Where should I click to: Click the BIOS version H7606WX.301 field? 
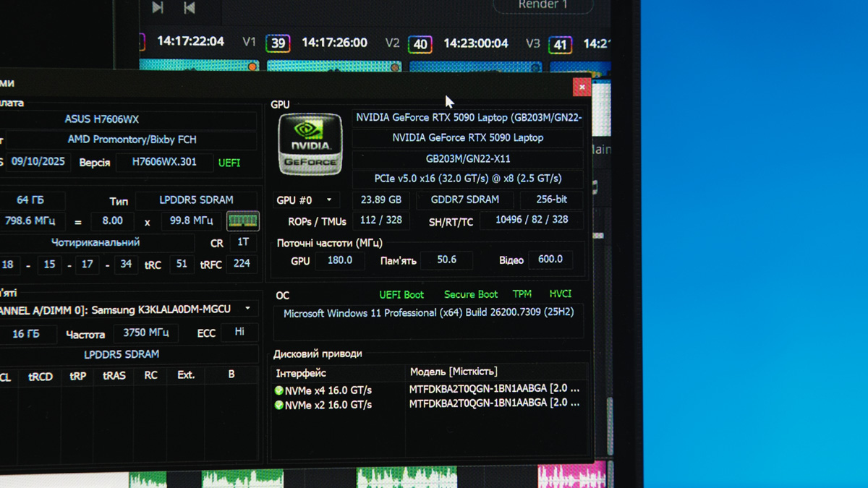point(164,162)
